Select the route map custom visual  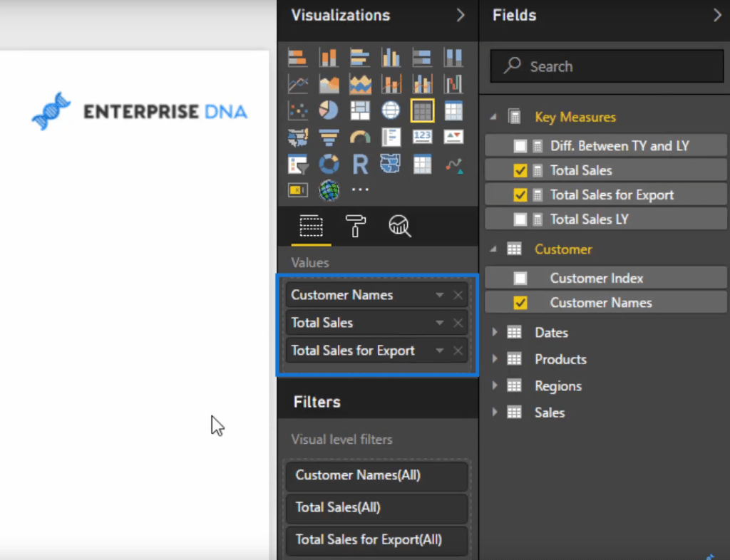[x=453, y=164]
